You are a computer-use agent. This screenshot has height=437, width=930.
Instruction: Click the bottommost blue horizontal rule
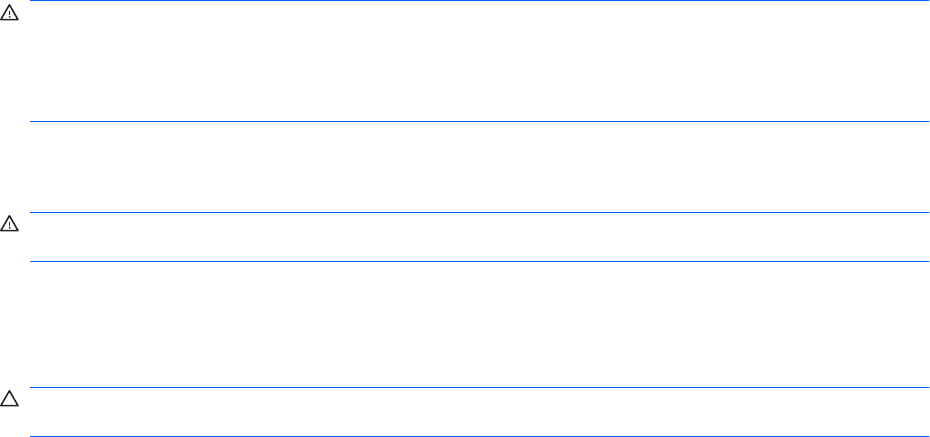coord(478,436)
